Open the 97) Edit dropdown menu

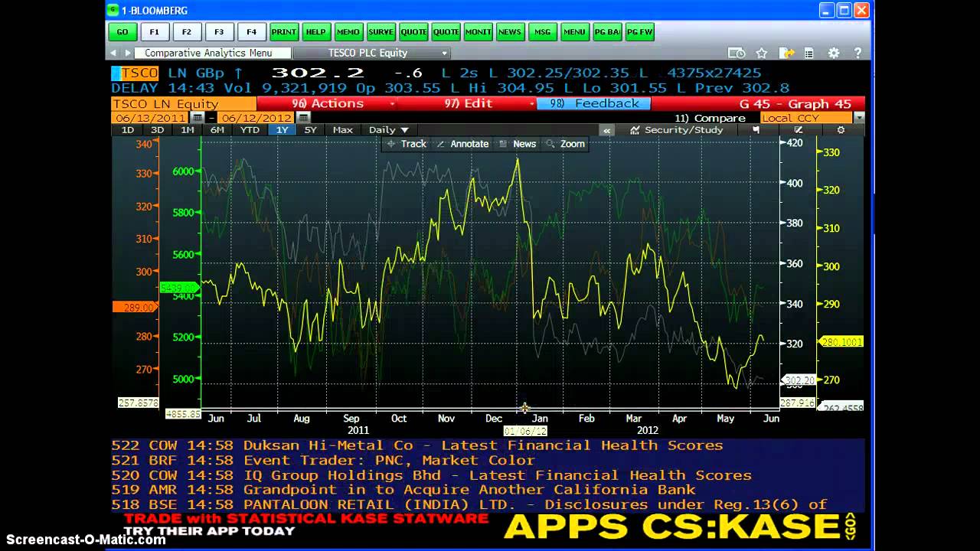[x=467, y=103]
